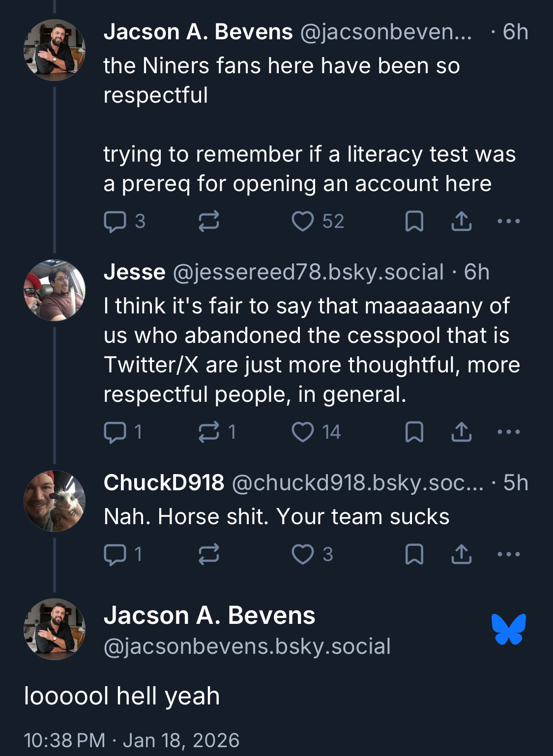Open more options on Jacson's first post
The width and height of the screenshot is (553, 756).
[508, 222]
